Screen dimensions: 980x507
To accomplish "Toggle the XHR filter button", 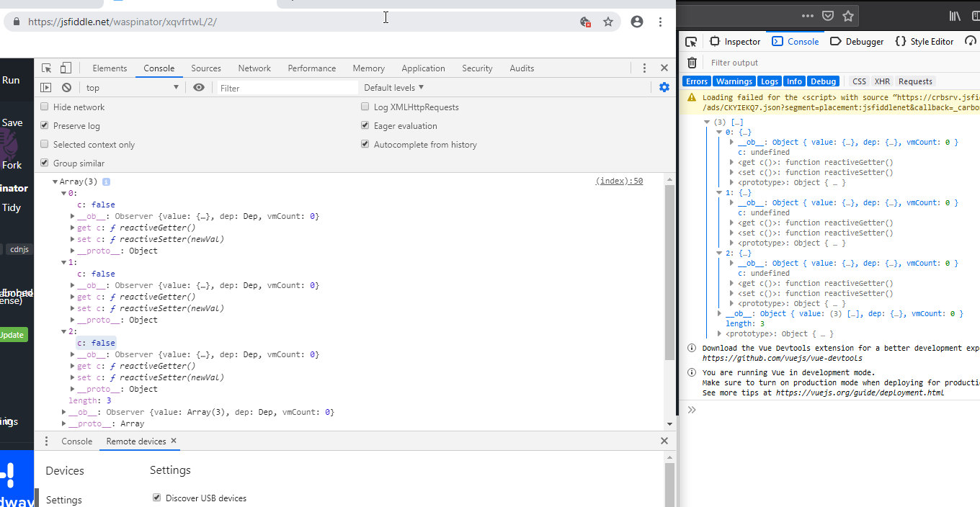I will pyautogui.click(x=882, y=81).
